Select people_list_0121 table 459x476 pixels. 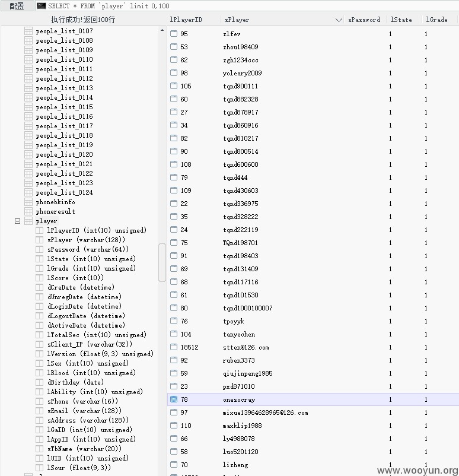[64, 164]
